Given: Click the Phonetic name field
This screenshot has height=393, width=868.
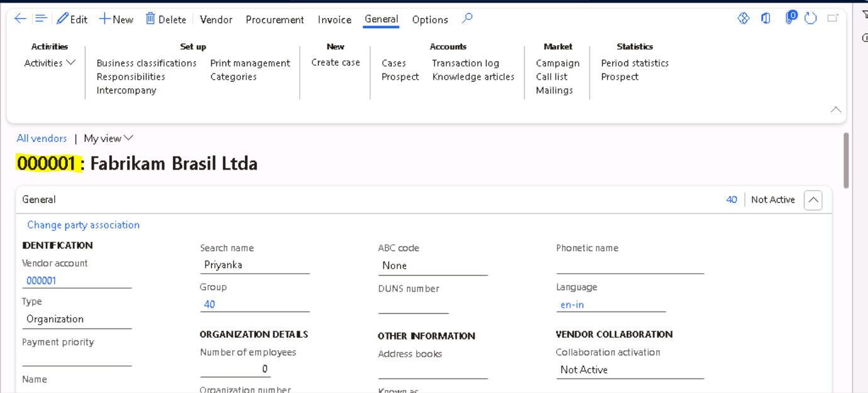Looking at the screenshot, I should (630, 266).
